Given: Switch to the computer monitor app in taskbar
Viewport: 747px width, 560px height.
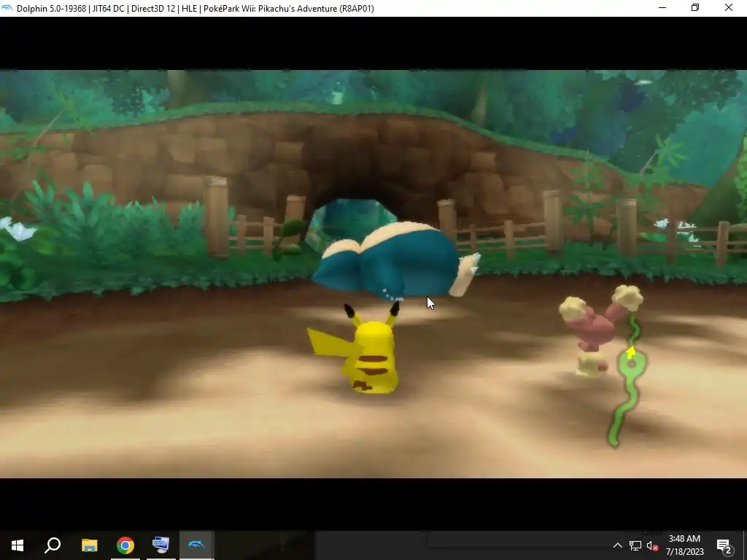Looking at the screenshot, I should [x=160, y=545].
